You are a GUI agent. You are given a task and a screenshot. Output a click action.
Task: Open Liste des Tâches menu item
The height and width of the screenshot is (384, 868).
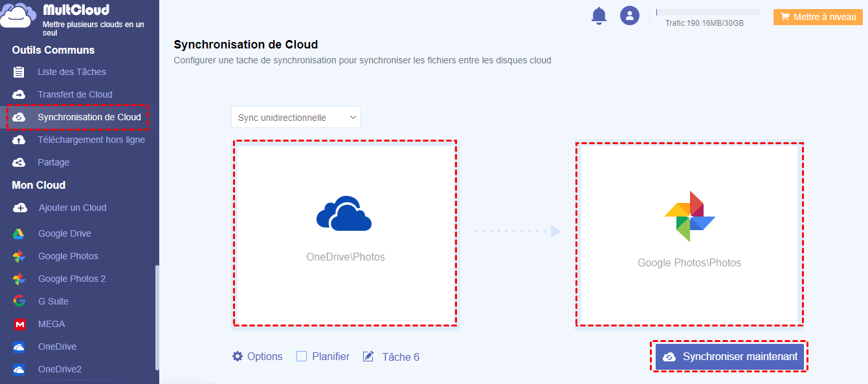pos(72,72)
